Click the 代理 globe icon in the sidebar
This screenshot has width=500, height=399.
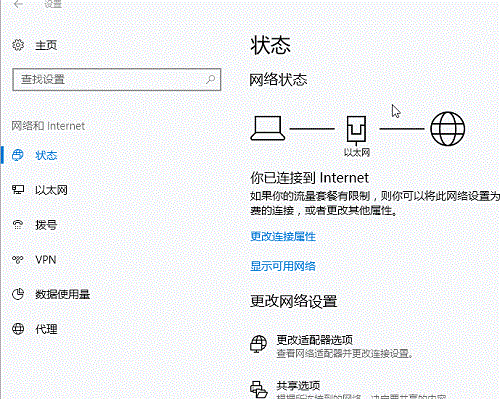click(x=18, y=329)
